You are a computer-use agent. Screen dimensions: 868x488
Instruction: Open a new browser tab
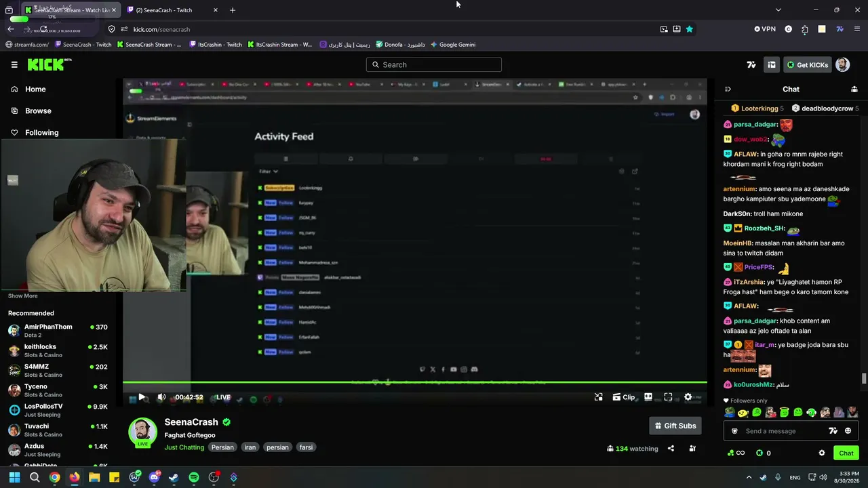[233, 10]
